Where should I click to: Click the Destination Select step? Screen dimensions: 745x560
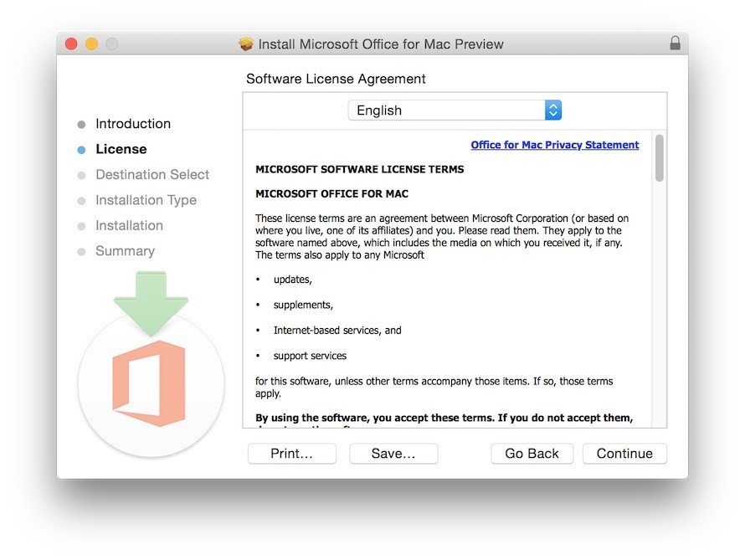pos(152,175)
